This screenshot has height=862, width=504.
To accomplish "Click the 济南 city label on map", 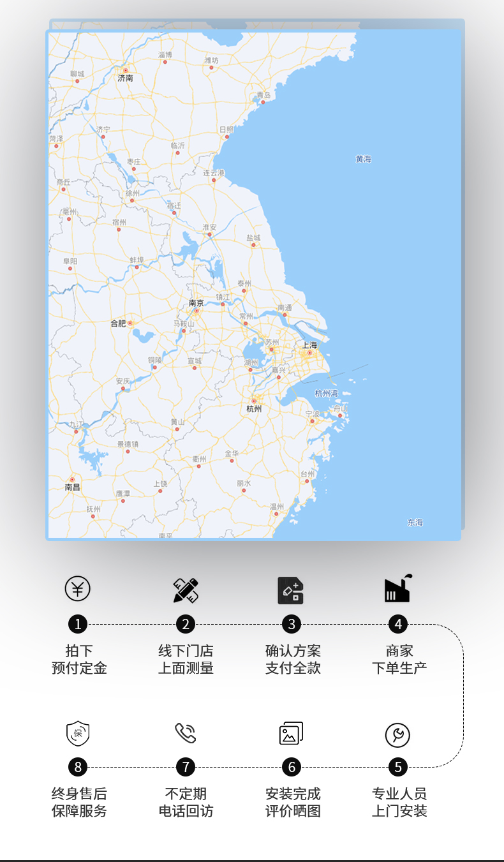I will (126, 78).
